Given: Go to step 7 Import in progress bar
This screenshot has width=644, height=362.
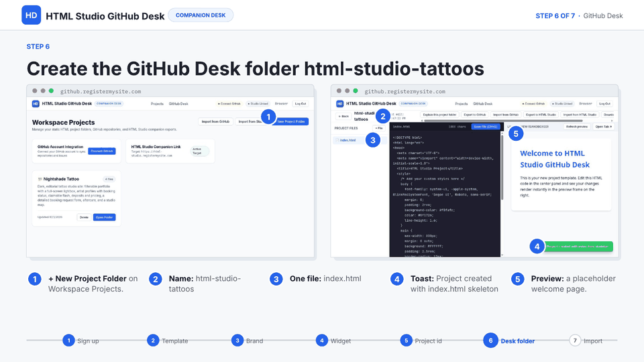Looking at the screenshot, I should [586, 341].
